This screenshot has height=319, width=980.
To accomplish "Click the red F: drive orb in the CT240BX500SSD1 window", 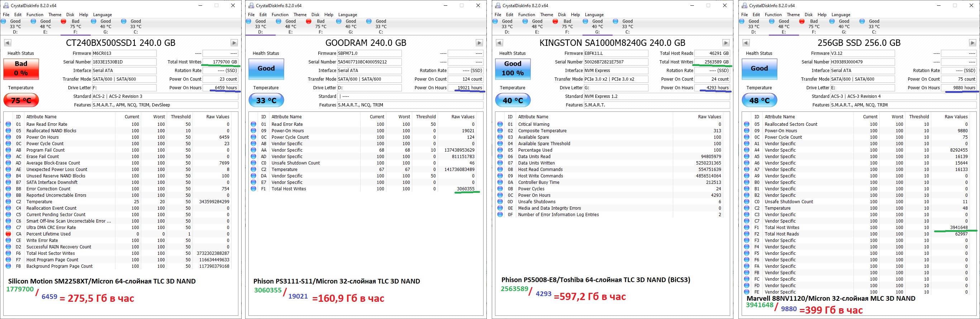I will 63,21.
